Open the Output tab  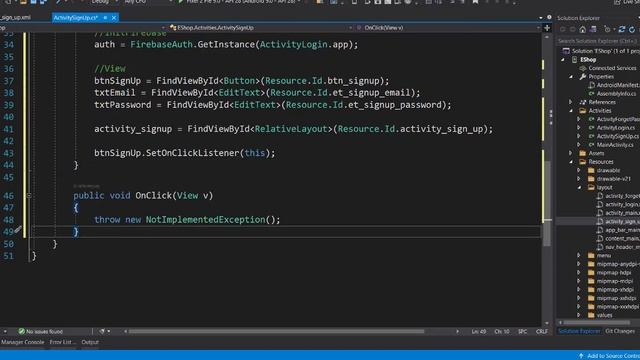[90, 342]
